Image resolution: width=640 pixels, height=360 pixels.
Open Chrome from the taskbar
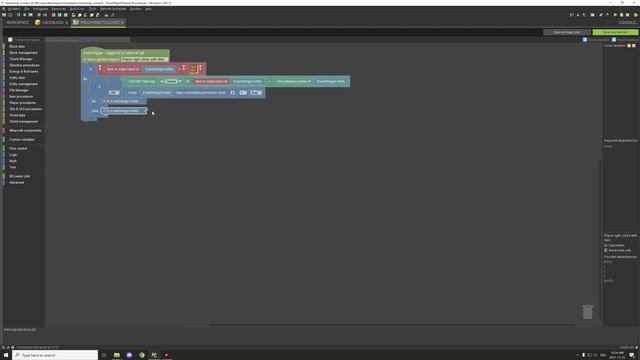click(x=142, y=355)
